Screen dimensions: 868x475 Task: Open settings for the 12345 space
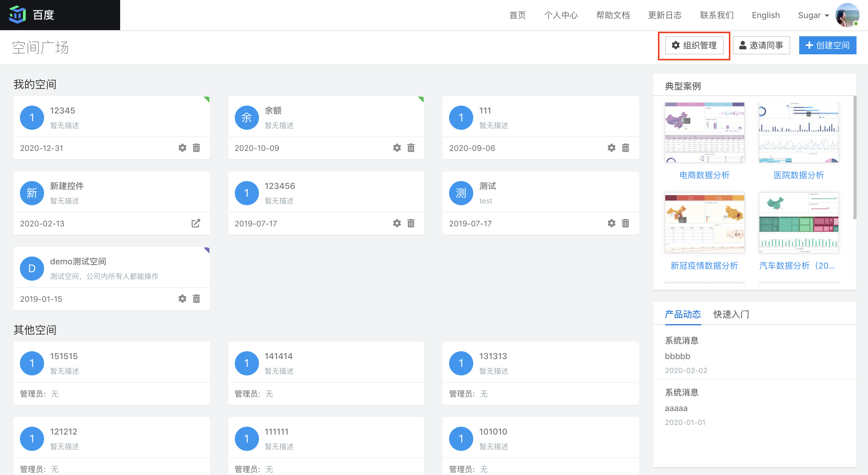(182, 148)
